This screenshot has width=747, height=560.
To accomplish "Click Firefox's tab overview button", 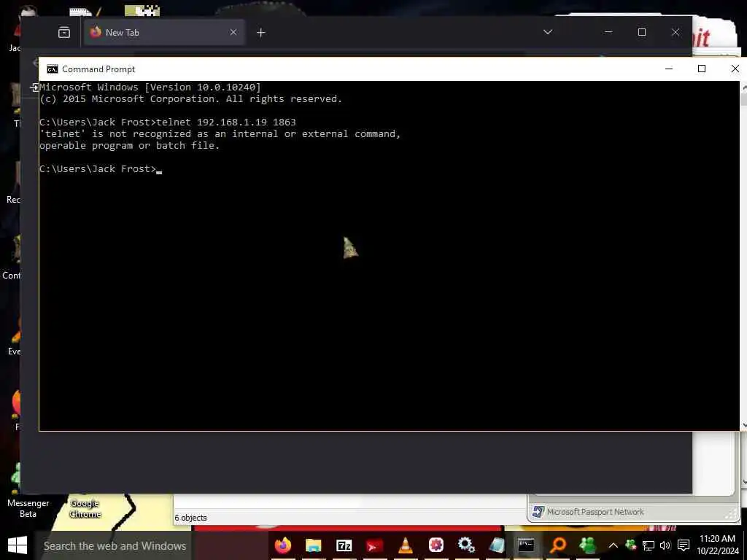I will click(64, 32).
